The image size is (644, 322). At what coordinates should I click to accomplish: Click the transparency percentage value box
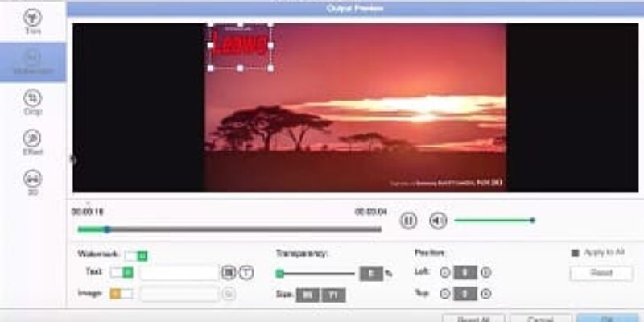[371, 274]
